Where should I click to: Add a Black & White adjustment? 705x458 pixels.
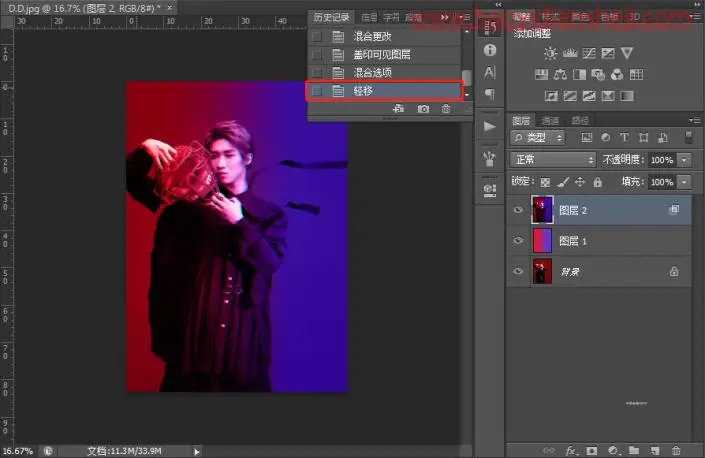579,75
